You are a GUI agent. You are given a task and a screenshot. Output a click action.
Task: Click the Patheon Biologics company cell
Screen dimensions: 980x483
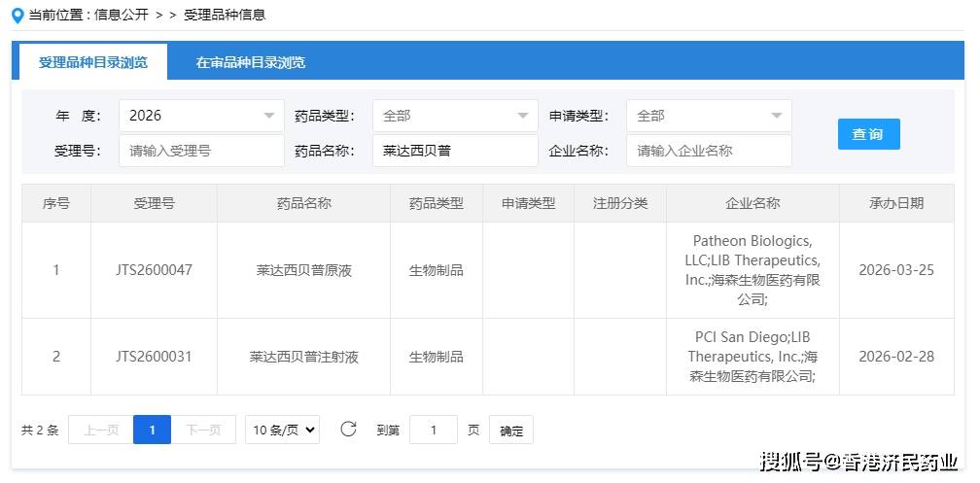pyautogui.click(x=752, y=270)
